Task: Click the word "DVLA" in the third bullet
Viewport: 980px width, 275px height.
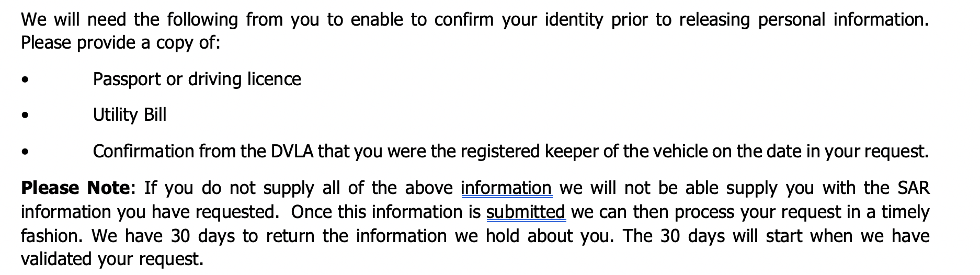Action: point(292,151)
